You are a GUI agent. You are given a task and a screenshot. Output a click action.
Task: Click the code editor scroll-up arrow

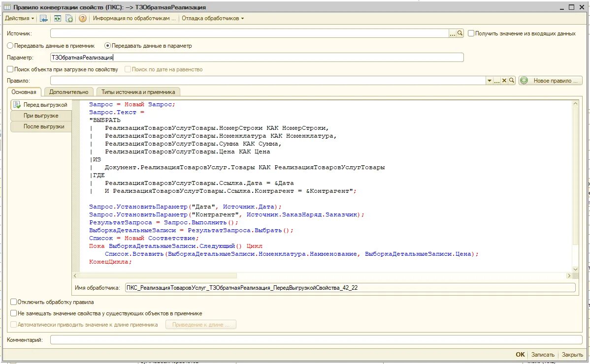(x=575, y=103)
